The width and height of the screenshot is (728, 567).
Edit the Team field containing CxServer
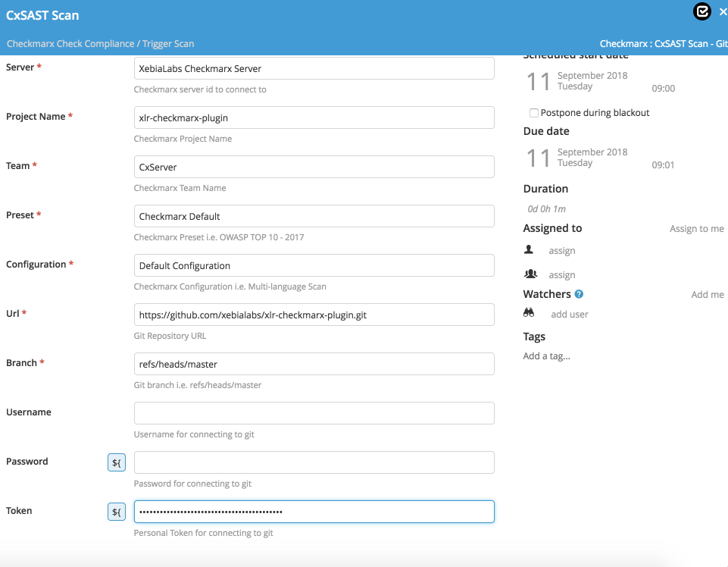coord(314,167)
